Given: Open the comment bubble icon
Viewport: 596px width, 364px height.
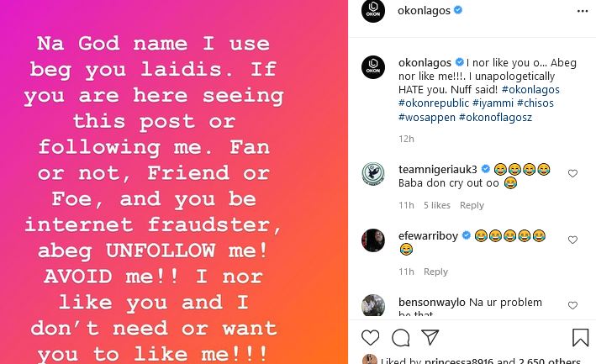Looking at the screenshot, I should pos(400,338).
